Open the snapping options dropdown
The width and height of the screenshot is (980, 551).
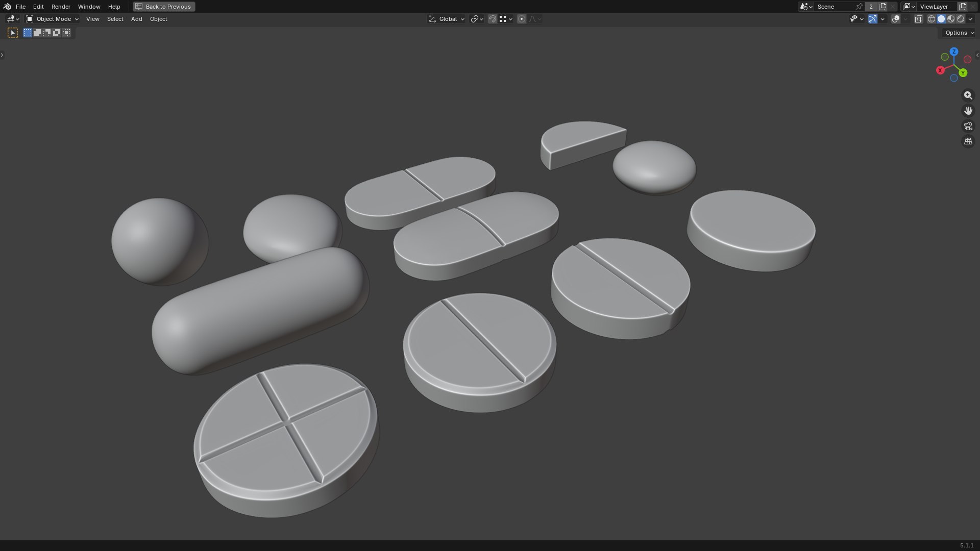pos(506,19)
